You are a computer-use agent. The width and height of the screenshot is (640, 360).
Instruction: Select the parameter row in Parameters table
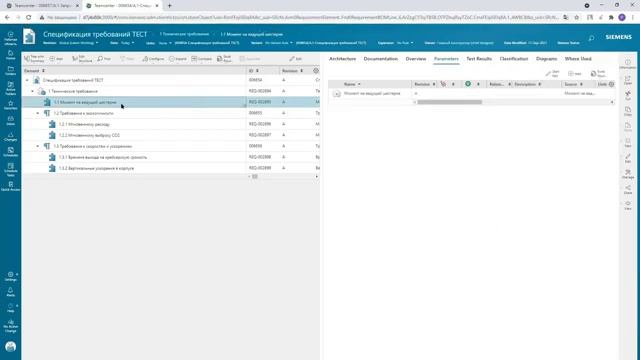pyautogui.click(x=471, y=93)
